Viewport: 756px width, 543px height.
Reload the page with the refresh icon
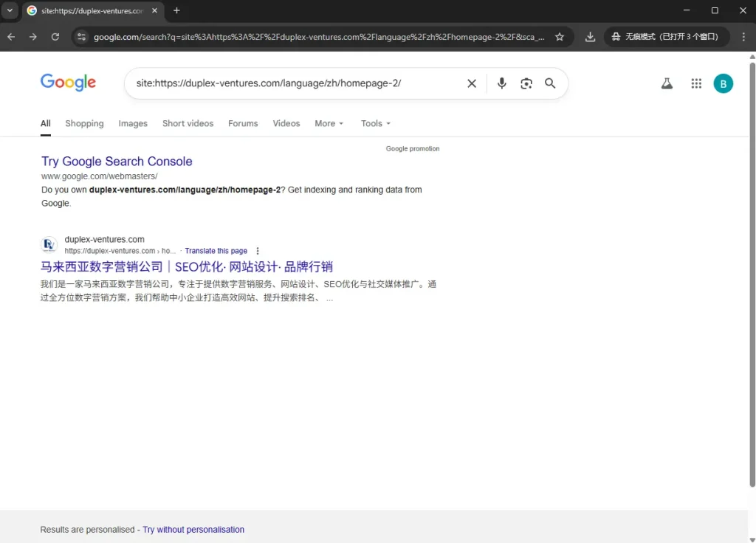tap(55, 35)
